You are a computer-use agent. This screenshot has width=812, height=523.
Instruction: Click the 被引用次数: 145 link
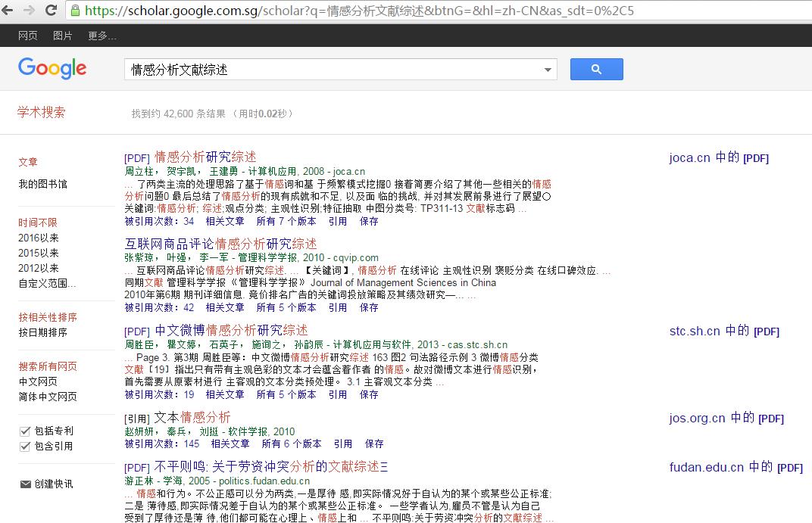click(162, 444)
